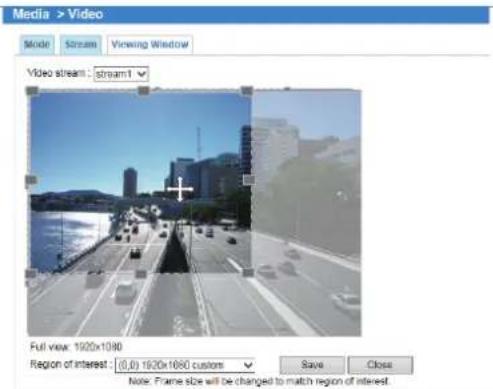Click the frame size note text
This screenshot has height=389, width=493.
(259, 381)
